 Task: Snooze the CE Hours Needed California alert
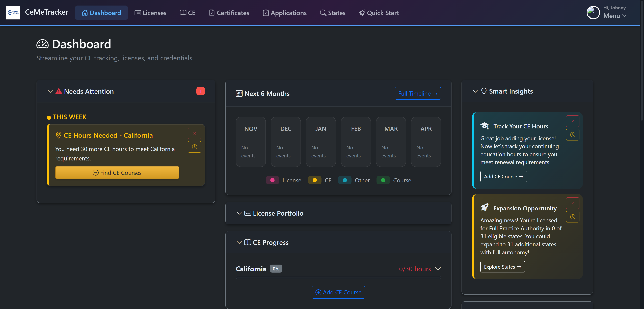(x=194, y=147)
